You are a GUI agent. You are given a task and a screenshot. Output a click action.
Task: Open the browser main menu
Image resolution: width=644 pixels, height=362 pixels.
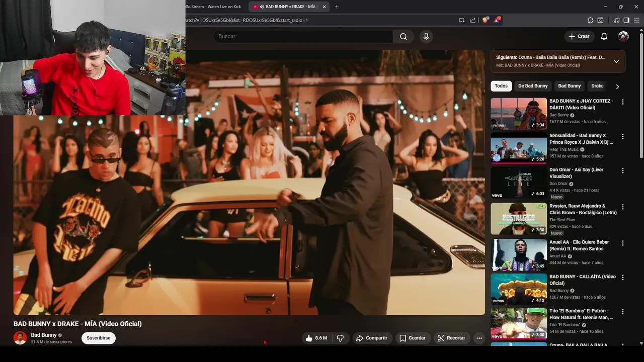pos(636,20)
